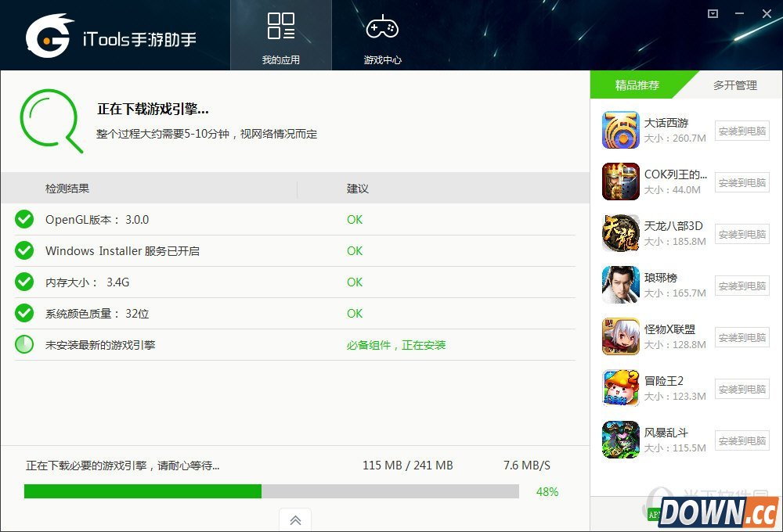Switch to 游戏中心 tab
Image resolution: width=783 pixels, height=532 pixels.
pos(383,35)
